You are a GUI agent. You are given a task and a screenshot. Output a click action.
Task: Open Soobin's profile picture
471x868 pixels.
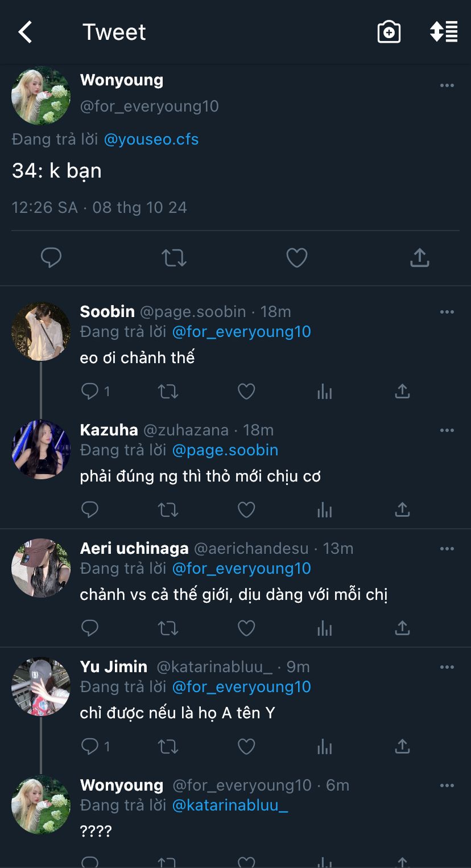tap(41, 331)
